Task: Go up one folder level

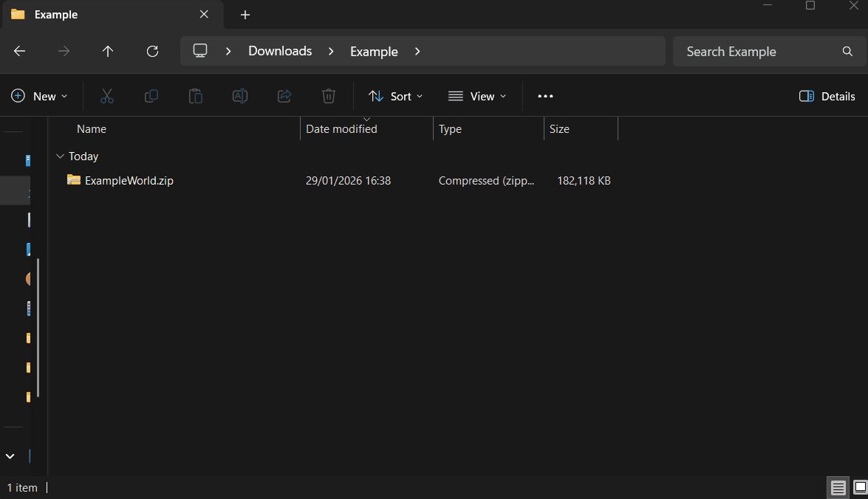Action: (108, 52)
